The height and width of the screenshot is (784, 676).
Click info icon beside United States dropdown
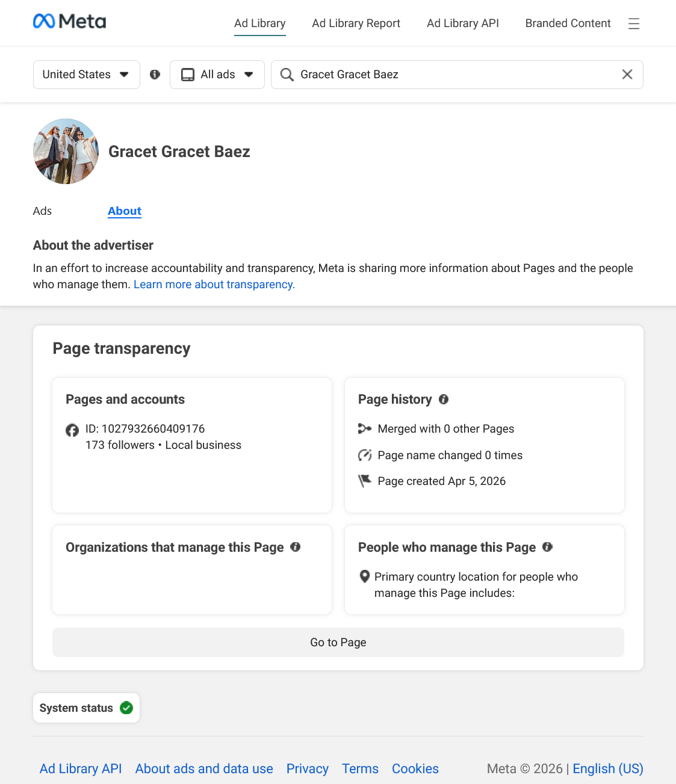point(155,75)
